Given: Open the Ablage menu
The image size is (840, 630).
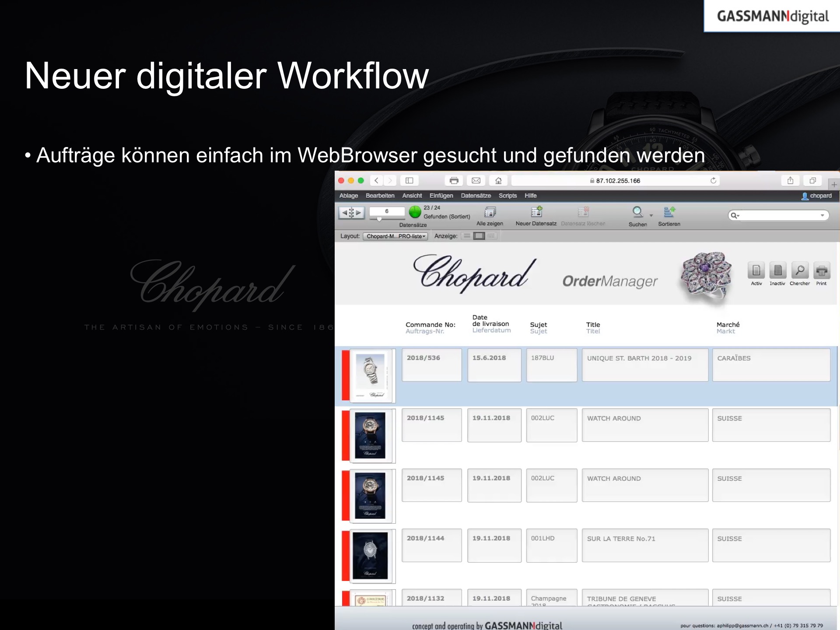Looking at the screenshot, I should (x=348, y=196).
